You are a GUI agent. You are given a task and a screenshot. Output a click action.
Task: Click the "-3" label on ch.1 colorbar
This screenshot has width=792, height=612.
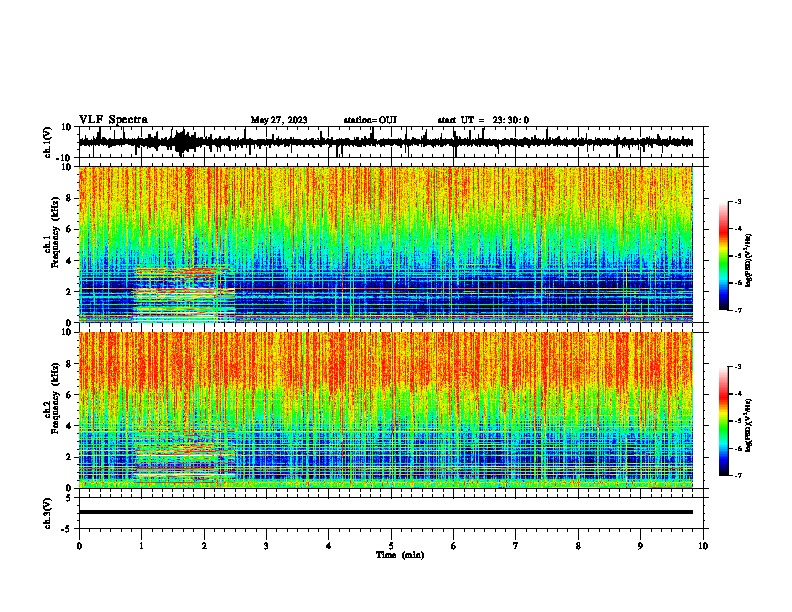pos(737,202)
